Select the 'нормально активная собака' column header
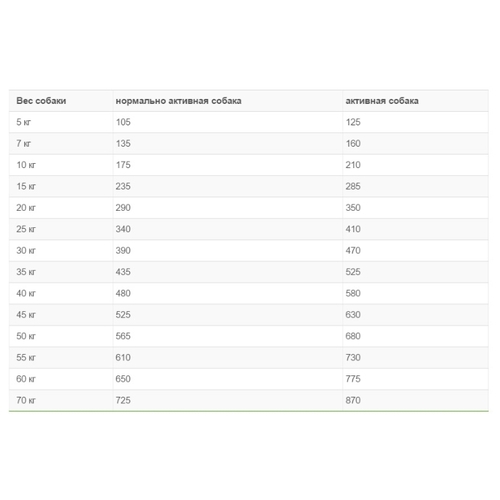Image resolution: width=500 pixels, height=500 pixels. [x=178, y=101]
